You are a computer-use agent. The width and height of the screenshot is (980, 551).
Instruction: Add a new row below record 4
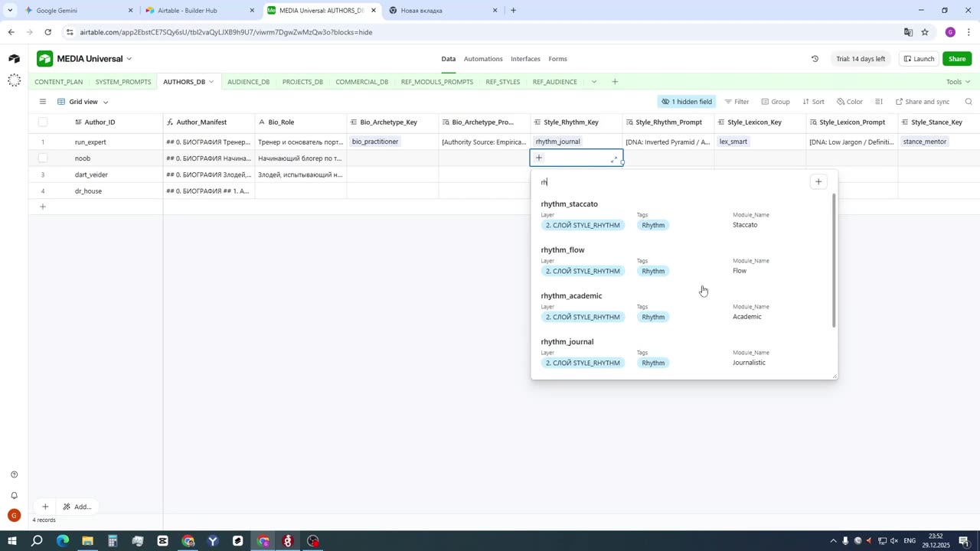point(43,207)
